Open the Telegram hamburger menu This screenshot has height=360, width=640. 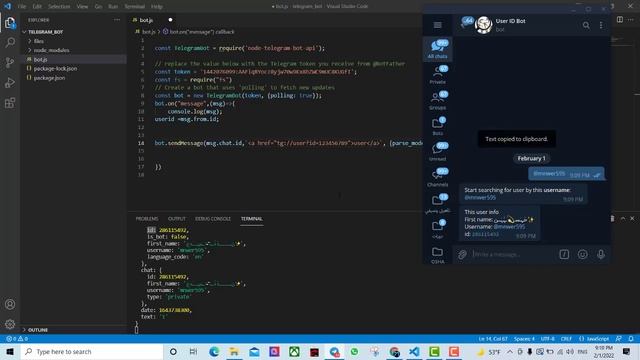[438, 25]
